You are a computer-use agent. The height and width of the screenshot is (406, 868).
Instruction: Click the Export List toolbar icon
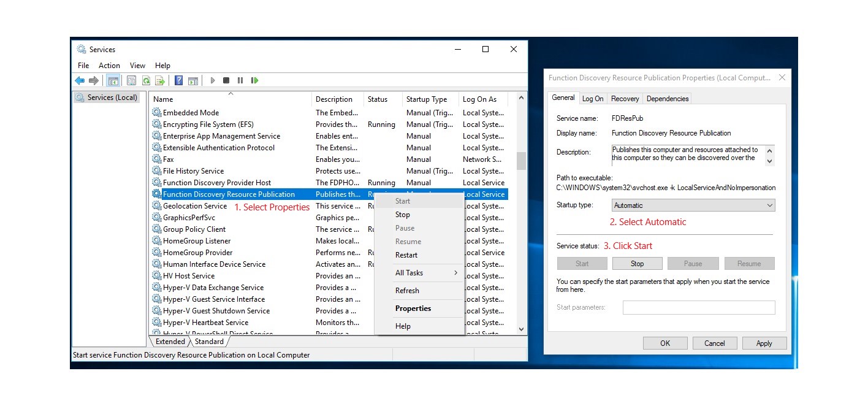click(160, 80)
